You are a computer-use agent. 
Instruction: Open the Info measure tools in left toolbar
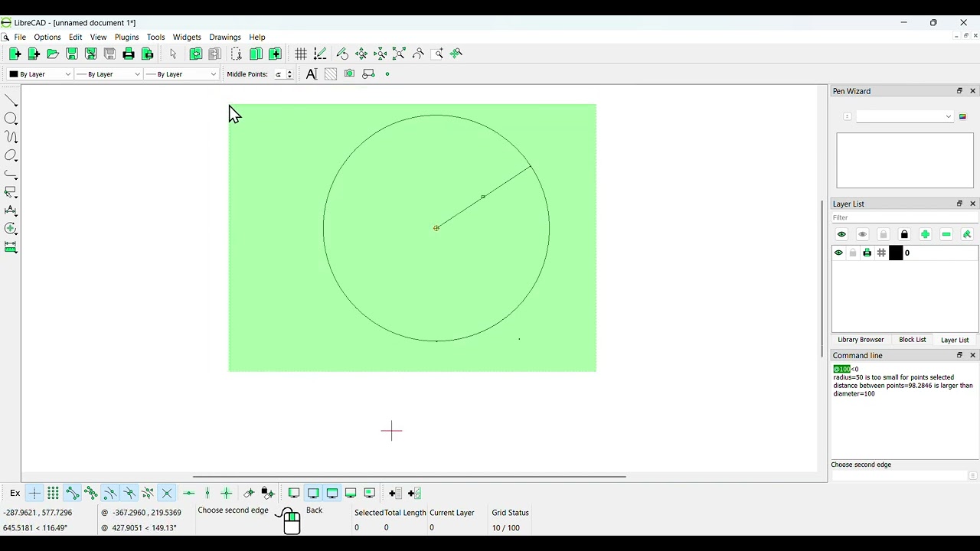click(11, 247)
